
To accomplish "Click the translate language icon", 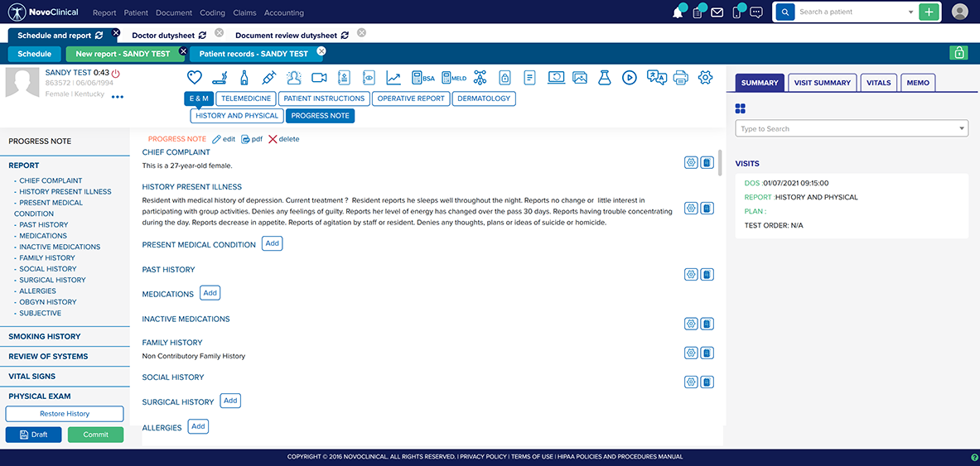I will click(x=656, y=78).
